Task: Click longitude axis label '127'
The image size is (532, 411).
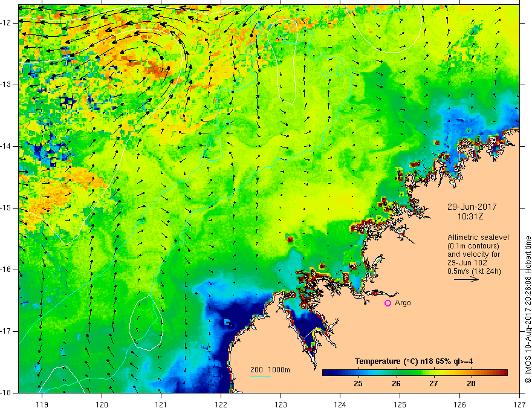Action: pyautogui.click(x=519, y=404)
